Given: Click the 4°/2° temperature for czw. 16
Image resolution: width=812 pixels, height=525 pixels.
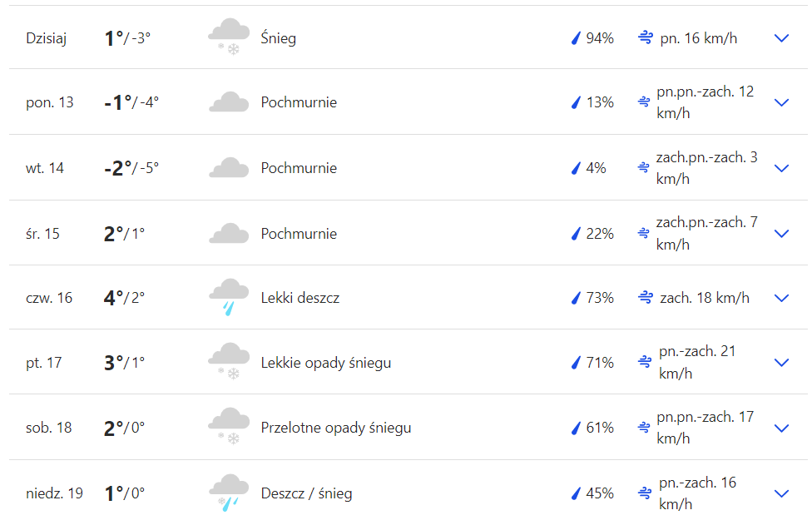Looking at the screenshot, I should click(124, 298).
